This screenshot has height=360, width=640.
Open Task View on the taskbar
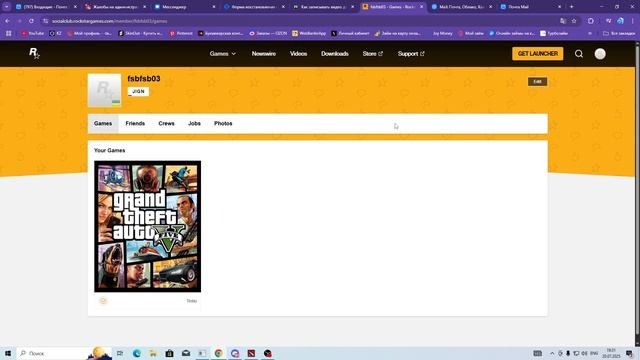pos(120,353)
